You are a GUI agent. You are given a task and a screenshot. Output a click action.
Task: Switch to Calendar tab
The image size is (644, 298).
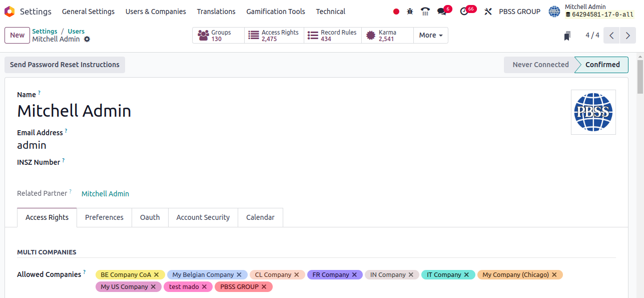coord(260,217)
